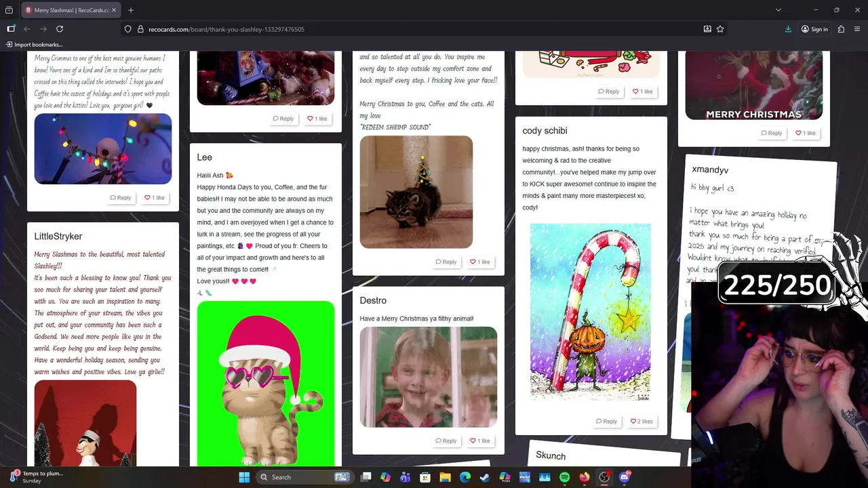The width and height of the screenshot is (868, 488).
Task: Click the taskbar Search box
Action: pyautogui.click(x=305, y=477)
